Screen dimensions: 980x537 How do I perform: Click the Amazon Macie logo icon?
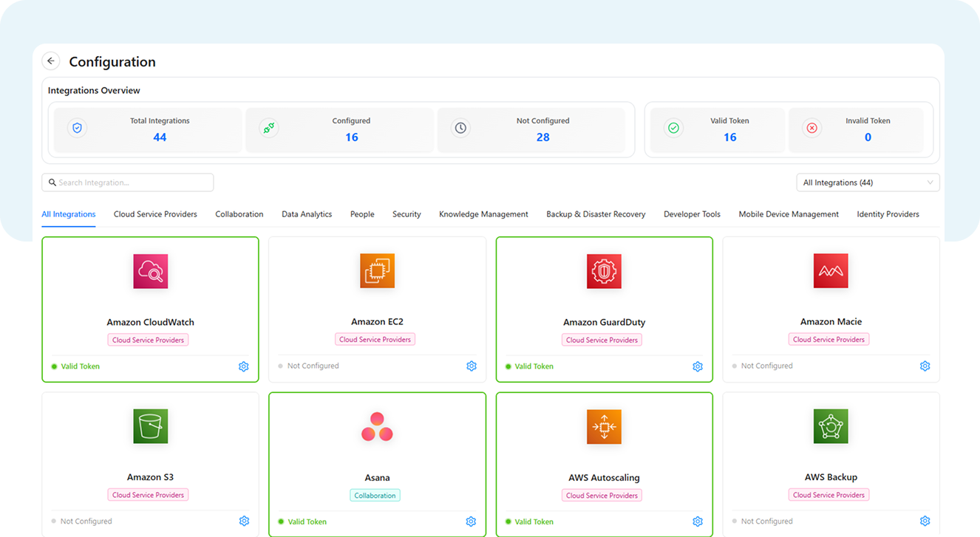[x=831, y=271]
